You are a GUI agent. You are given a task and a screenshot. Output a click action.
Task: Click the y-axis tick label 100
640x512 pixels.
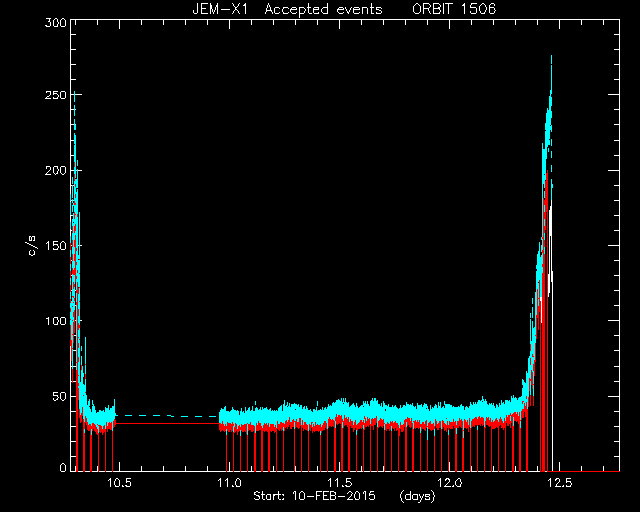coord(56,321)
